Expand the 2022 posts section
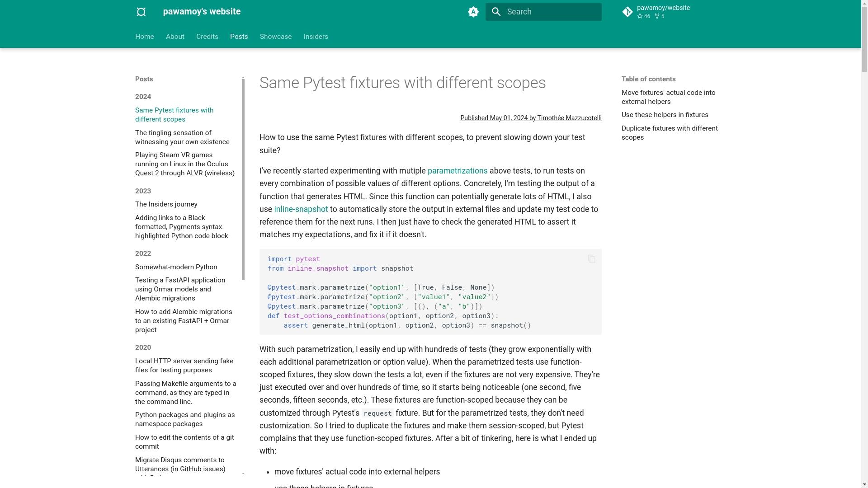868x488 pixels. pyautogui.click(x=143, y=253)
